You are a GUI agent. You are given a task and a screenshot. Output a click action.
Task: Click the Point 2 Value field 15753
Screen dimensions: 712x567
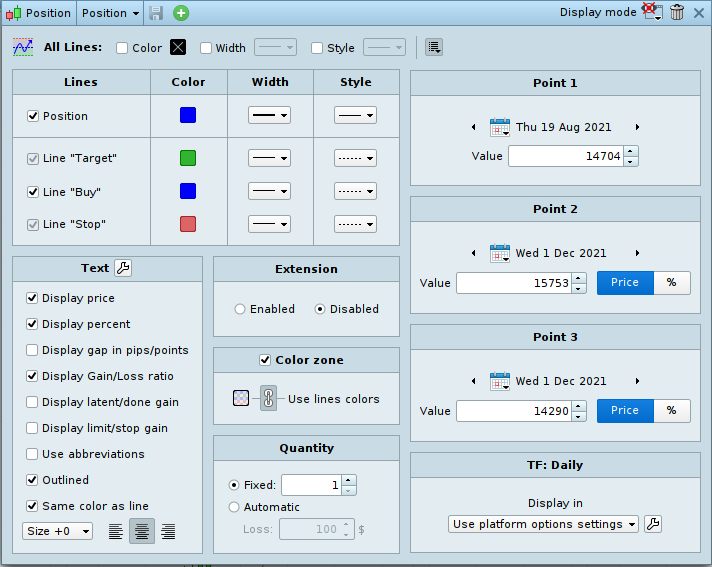[x=514, y=283]
